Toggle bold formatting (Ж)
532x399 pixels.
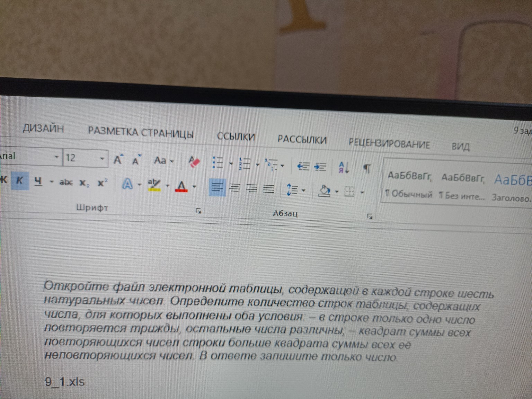pyautogui.click(x=4, y=180)
